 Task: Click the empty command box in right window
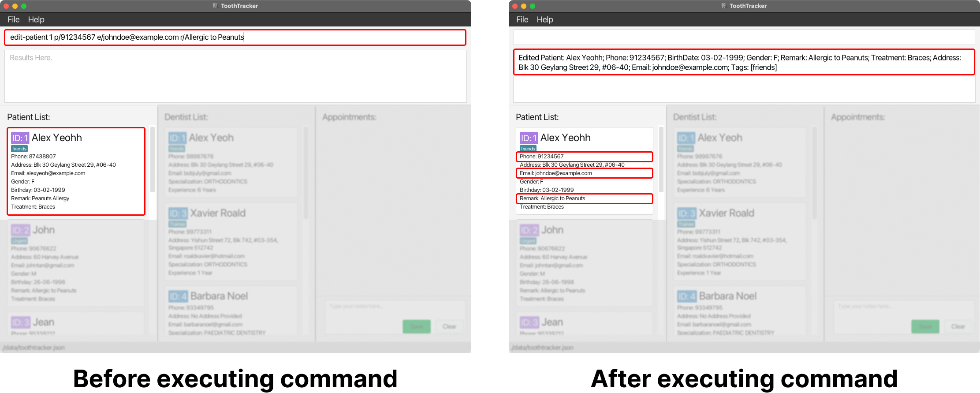[744, 37]
